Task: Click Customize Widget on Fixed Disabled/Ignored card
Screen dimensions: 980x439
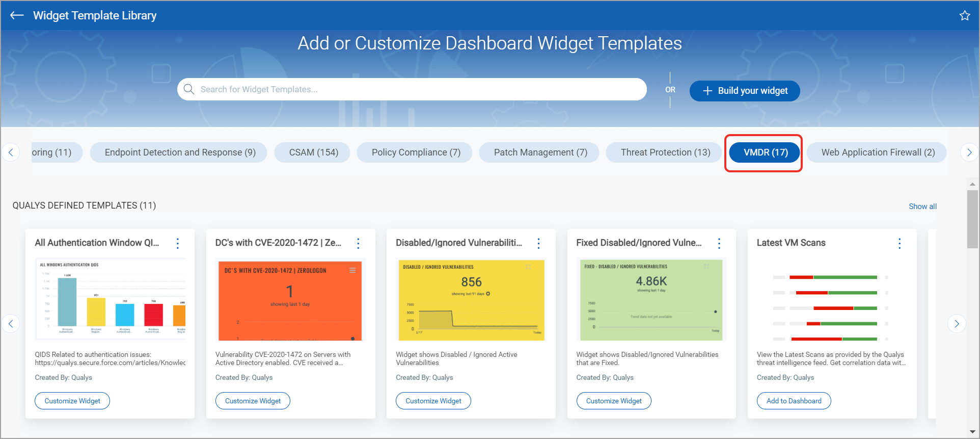Action: (x=614, y=401)
